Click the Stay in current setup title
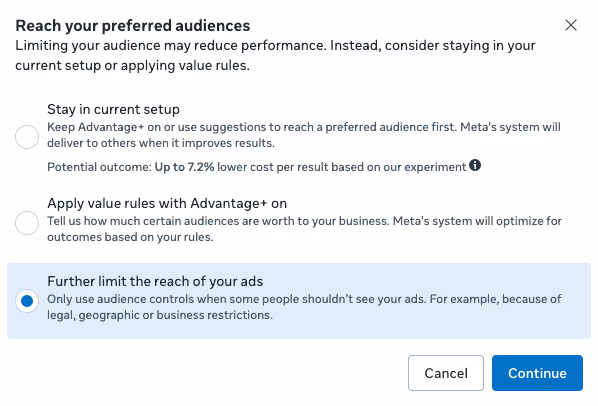The height and width of the screenshot is (406, 598). pyautogui.click(x=113, y=109)
